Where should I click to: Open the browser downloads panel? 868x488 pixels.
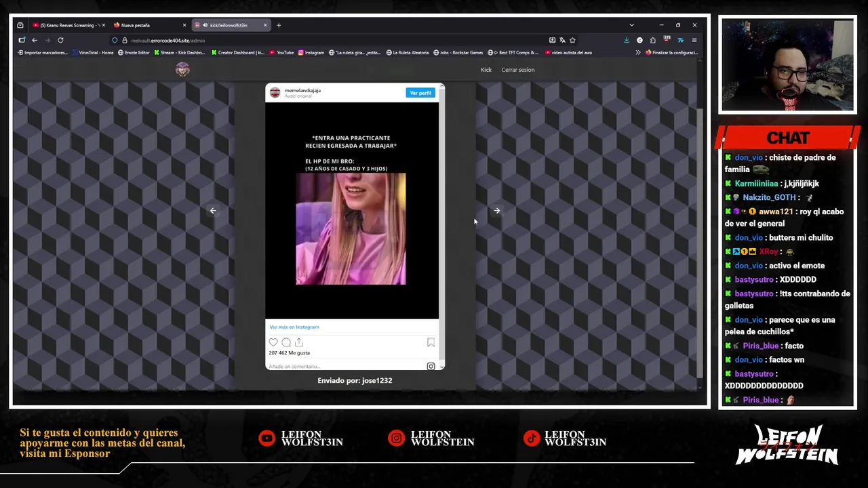(627, 40)
